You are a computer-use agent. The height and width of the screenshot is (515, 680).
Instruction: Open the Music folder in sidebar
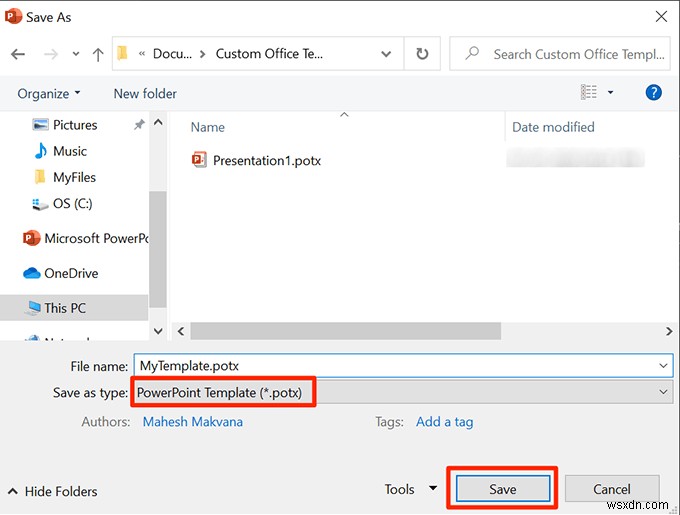70,151
